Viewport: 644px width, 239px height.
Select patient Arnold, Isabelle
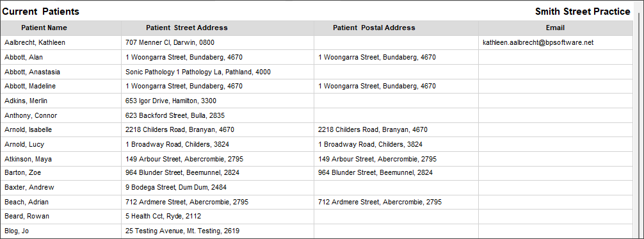(28, 129)
